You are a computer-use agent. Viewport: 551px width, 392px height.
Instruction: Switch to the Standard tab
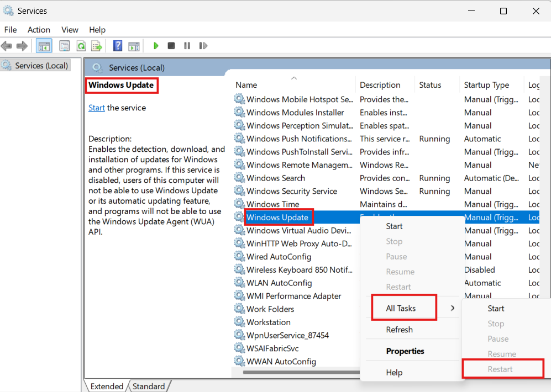coord(149,386)
